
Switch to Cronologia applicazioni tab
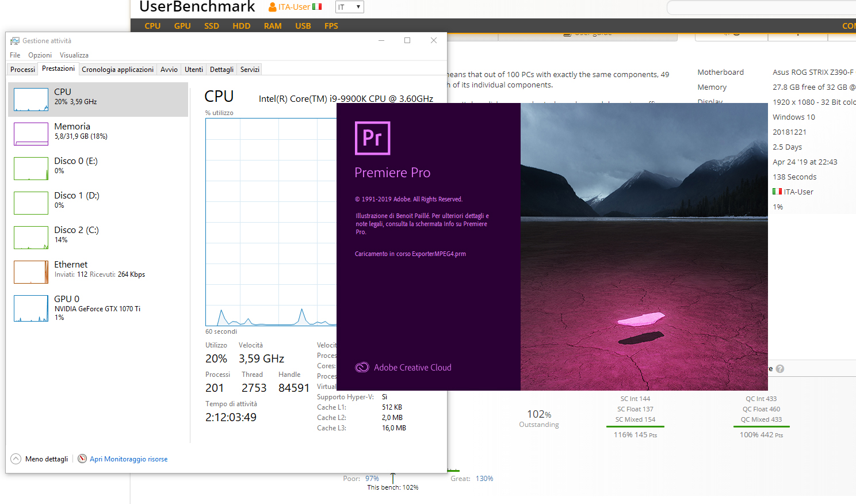118,70
